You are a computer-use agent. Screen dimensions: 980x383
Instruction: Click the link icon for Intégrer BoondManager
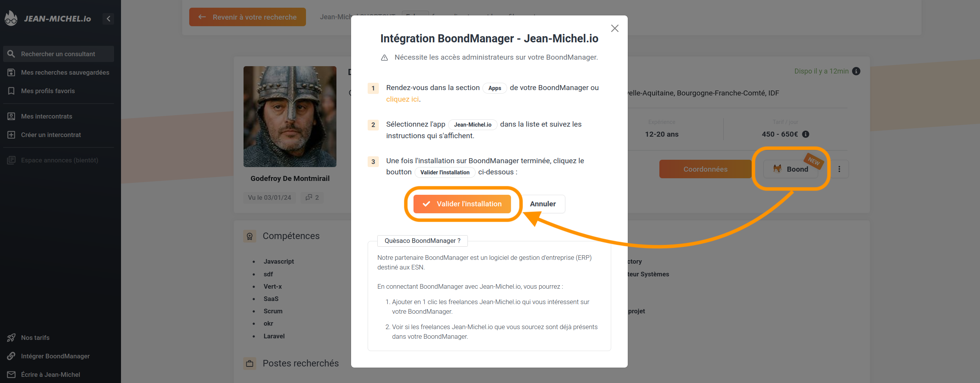click(x=11, y=356)
